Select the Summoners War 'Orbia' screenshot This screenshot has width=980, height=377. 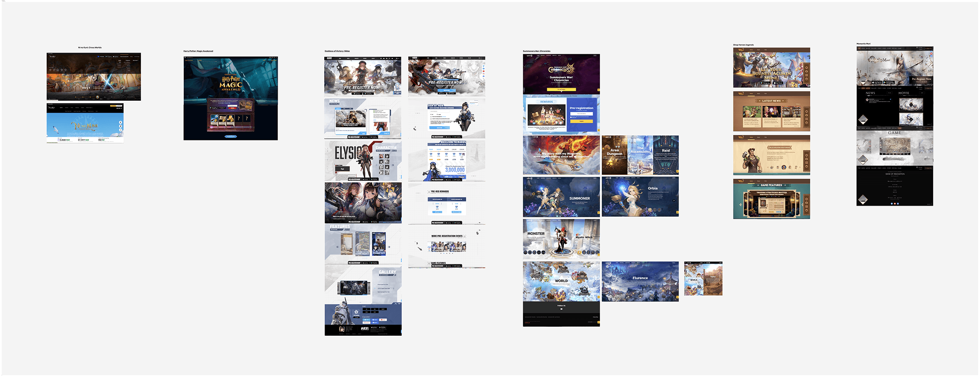pyautogui.click(x=640, y=197)
